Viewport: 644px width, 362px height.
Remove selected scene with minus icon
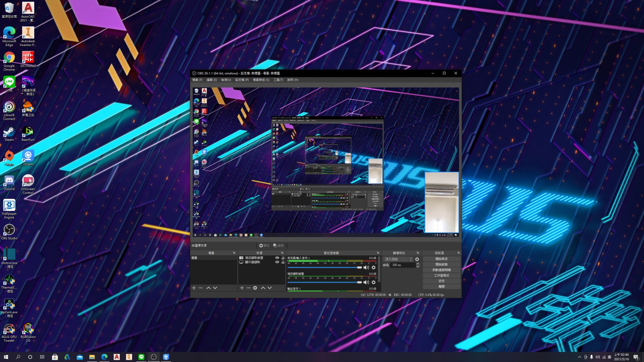coord(201,288)
